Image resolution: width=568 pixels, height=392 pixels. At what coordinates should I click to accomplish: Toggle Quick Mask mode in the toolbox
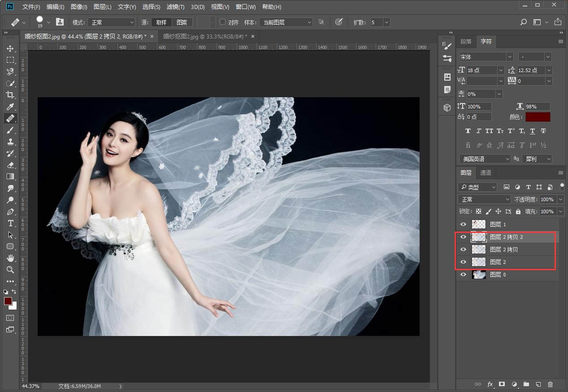(x=10, y=318)
